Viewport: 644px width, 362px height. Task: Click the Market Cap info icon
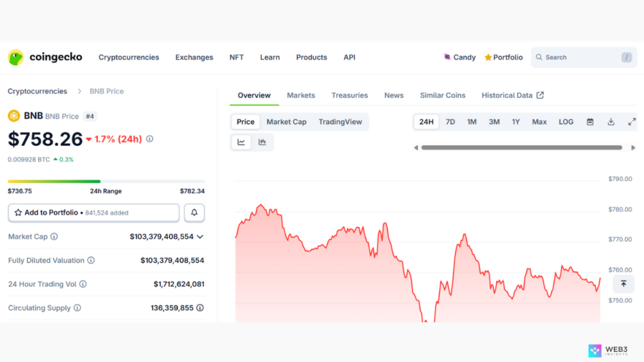[x=54, y=237]
